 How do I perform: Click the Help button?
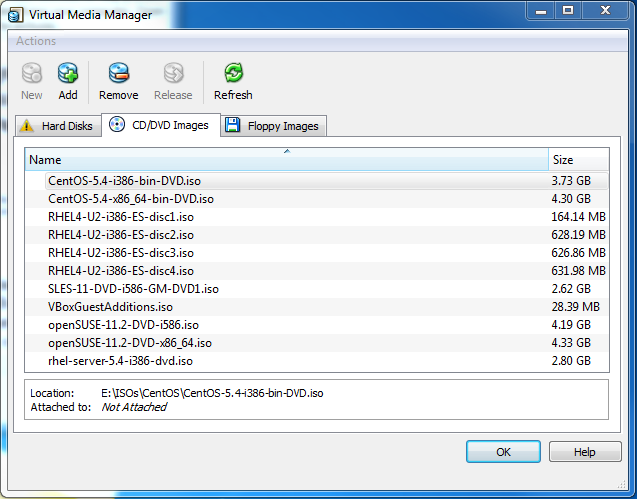click(x=585, y=452)
